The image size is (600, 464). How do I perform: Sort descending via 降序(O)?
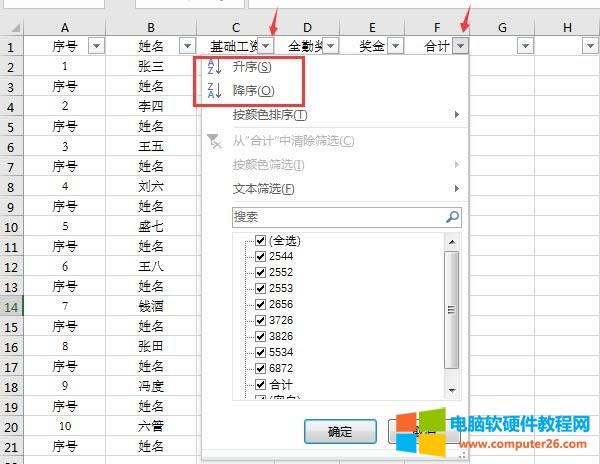253,91
